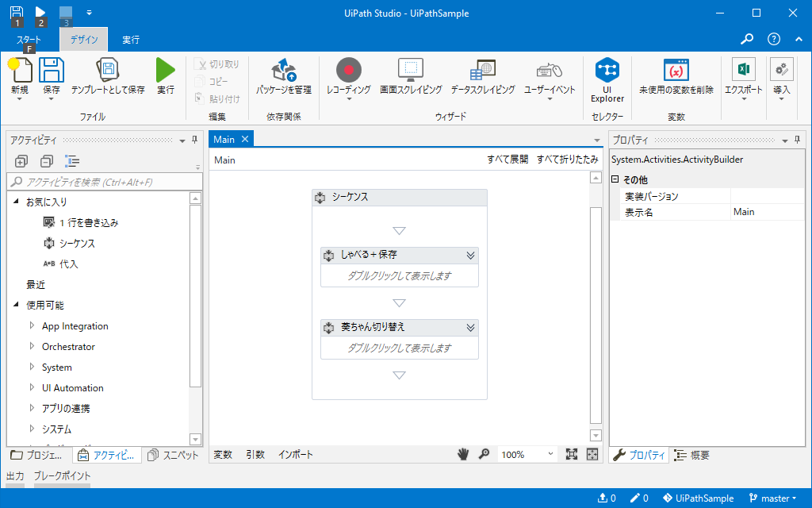Click the activity search field
Image resolution: width=812 pixels, height=508 pixels.
[105, 182]
